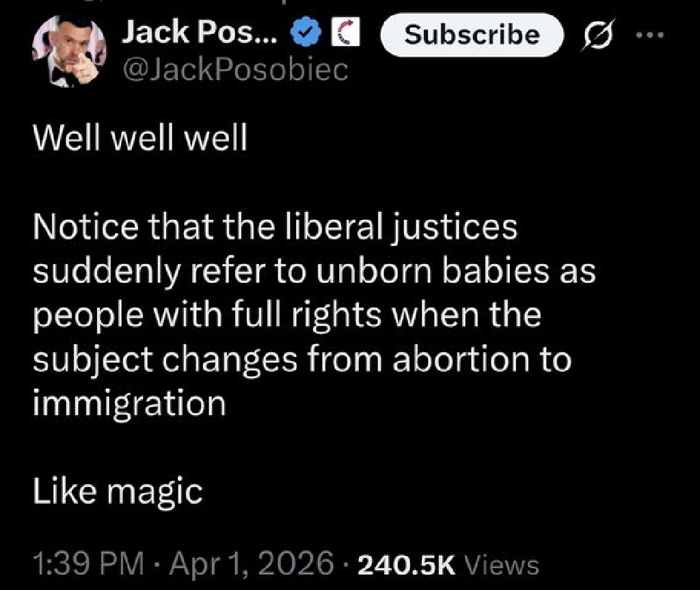Open Jack Posobiec's profile picture
The width and height of the screenshot is (700, 590).
69,51
